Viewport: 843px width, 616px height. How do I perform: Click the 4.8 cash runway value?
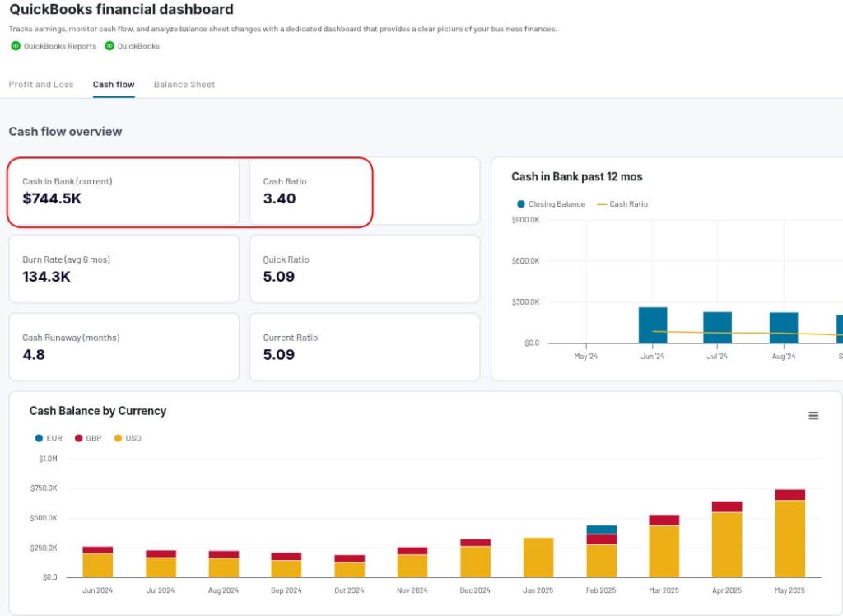click(33, 355)
